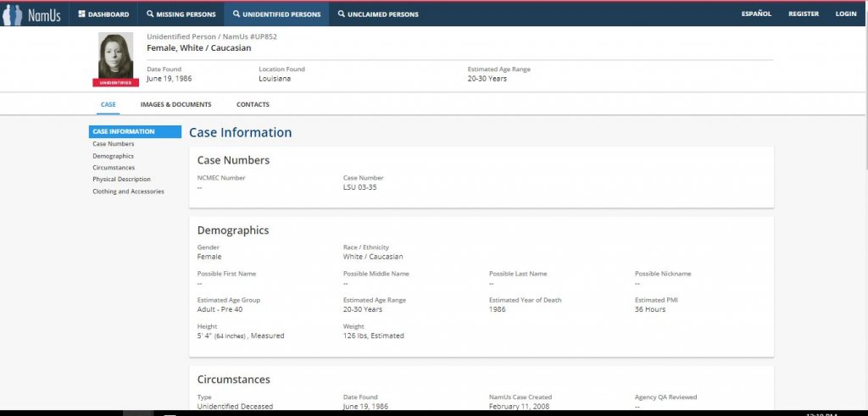Click the Unclaimed Persons search icon
Viewport: 868px width, 416px height.
coord(341,14)
